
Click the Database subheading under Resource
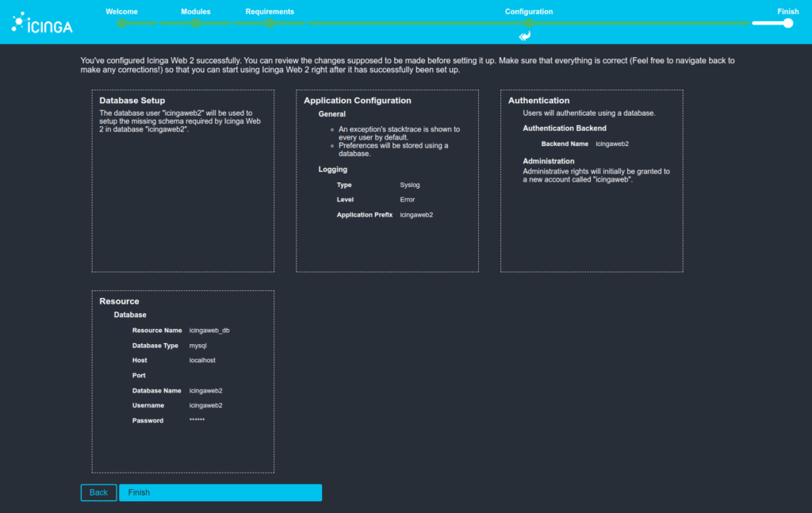[x=130, y=315]
